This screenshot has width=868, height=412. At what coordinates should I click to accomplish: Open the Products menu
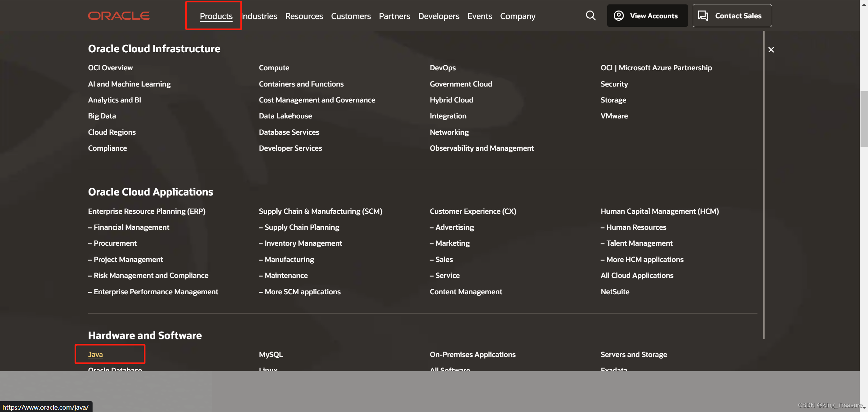pyautogui.click(x=216, y=16)
